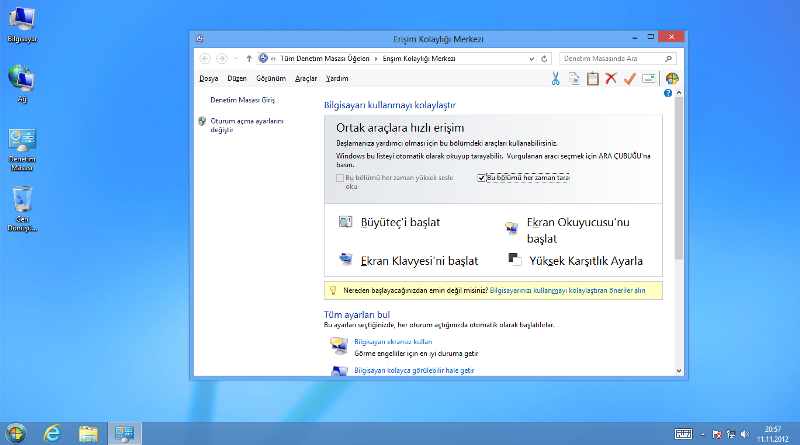Click the colored globe toolbar icon
Viewport: 800px width, 445px height.
[x=672, y=79]
